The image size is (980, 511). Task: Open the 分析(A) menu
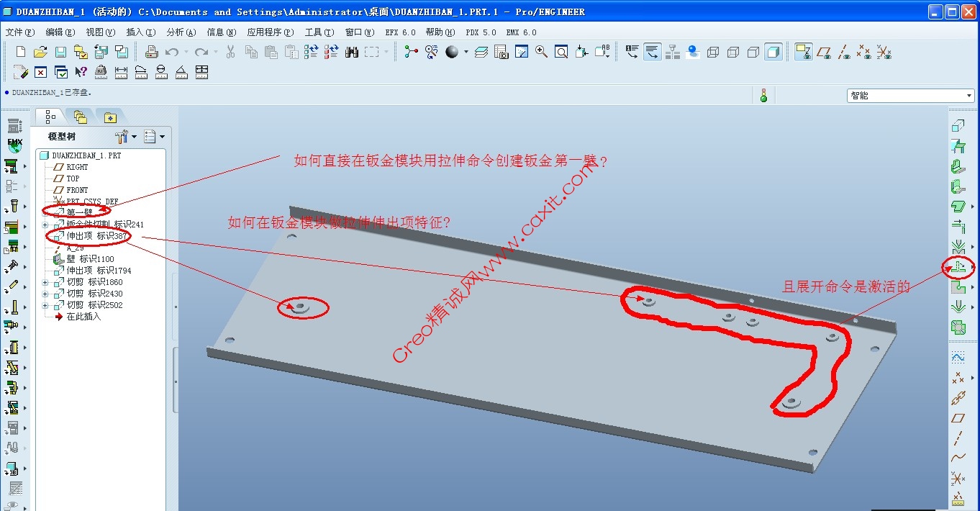(x=181, y=32)
